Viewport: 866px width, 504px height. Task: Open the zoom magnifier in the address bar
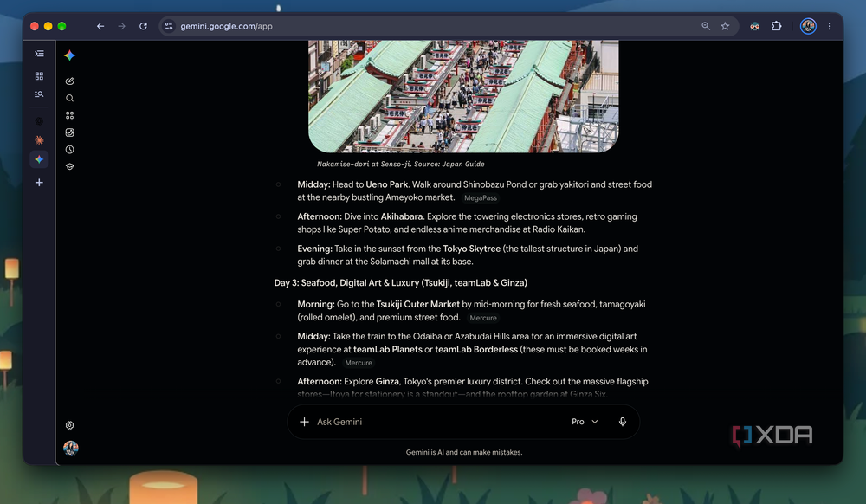click(x=706, y=26)
